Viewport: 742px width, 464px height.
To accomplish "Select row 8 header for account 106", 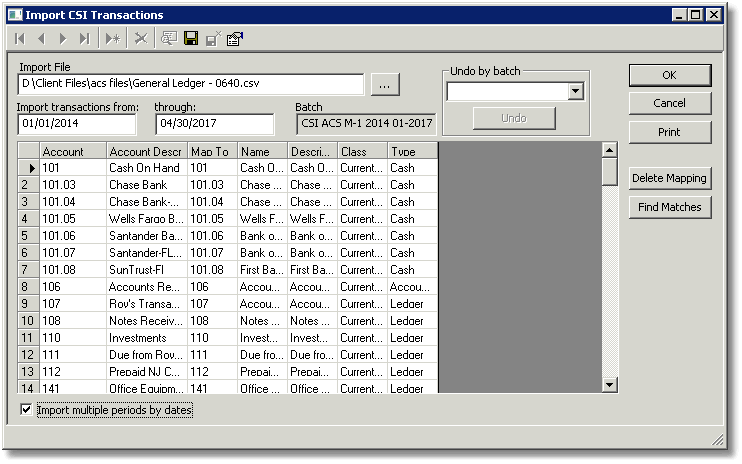I will point(28,287).
